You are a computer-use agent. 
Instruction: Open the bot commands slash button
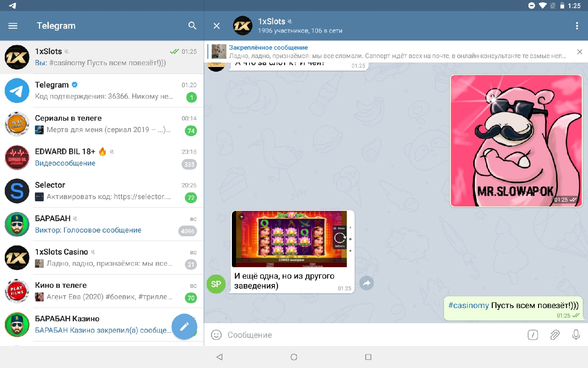(533, 335)
